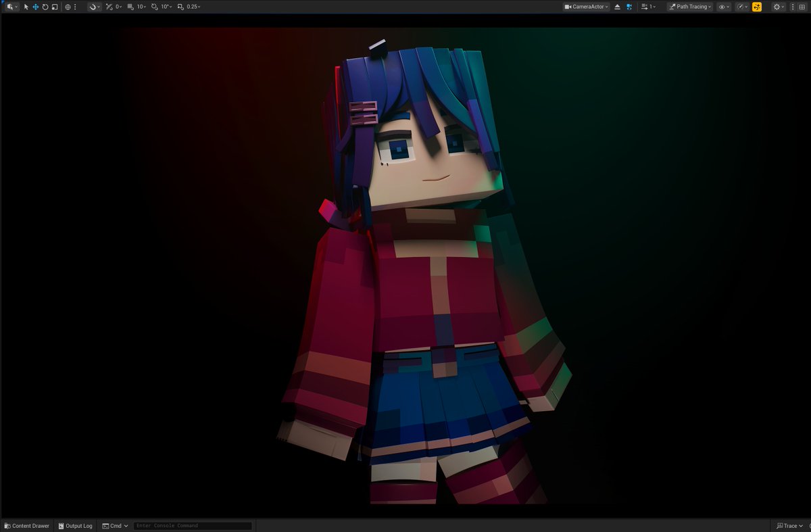
Task: Toggle world/local coordinate space globe
Action: 68,7
